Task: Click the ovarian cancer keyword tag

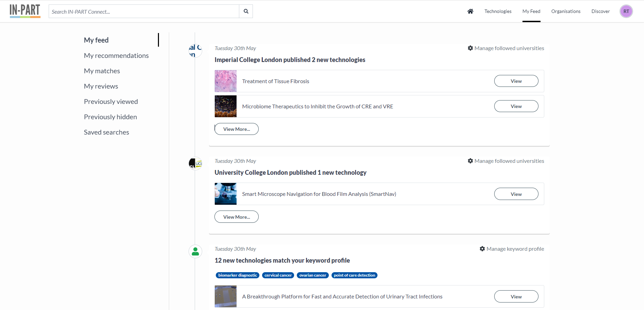Action: 313,275
